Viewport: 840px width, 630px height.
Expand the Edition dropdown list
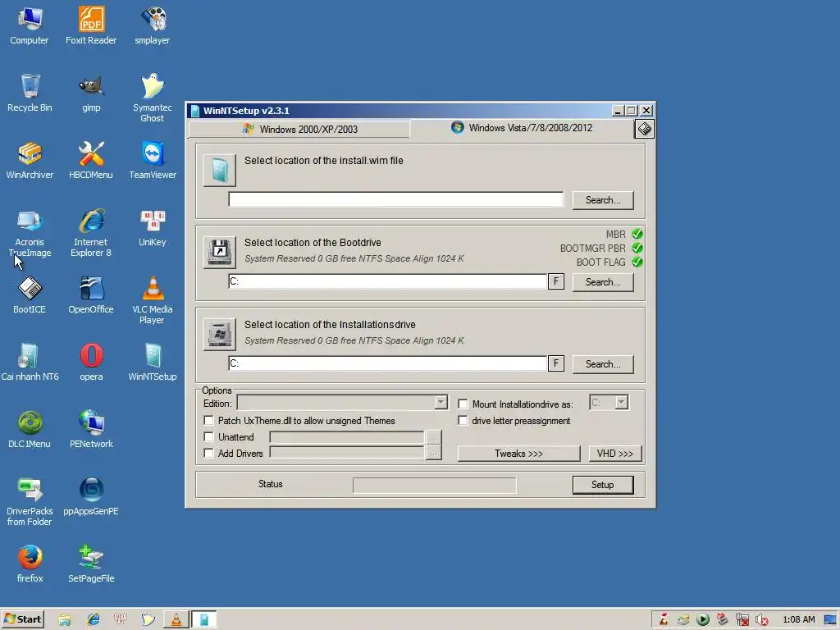[441, 402]
